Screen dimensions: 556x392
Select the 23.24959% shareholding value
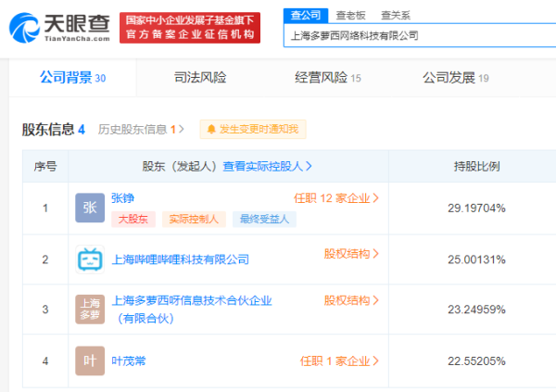(x=476, y=310)
